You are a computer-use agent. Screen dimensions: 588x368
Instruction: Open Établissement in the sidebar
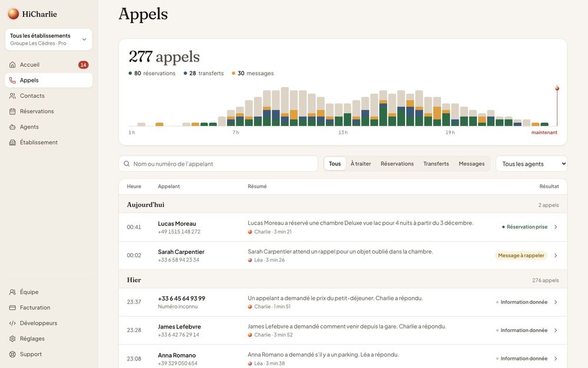click(49, 142)
